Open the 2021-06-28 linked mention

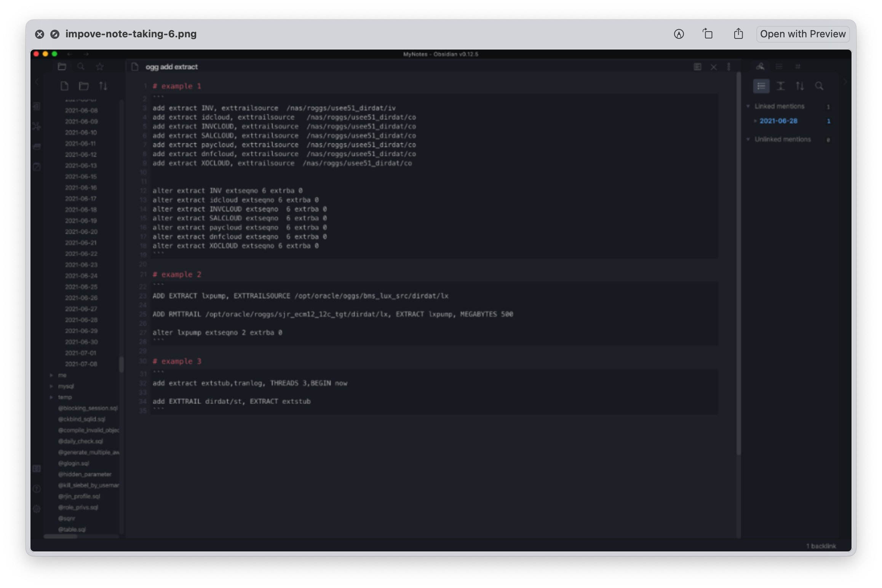(x=778, y=121)
